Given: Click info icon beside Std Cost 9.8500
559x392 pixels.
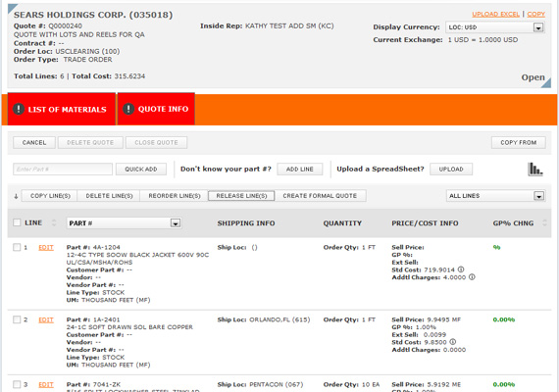Looking at the screenshot, I should (x=452, y=342).
